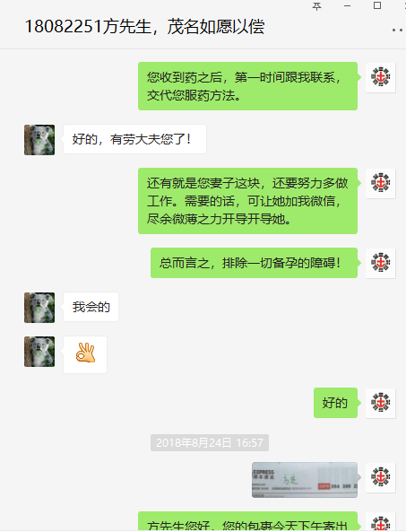Select the '我会的' message bubble
Image resolution: width=406 pixels, height=532 pixels.
click(91, 307)
